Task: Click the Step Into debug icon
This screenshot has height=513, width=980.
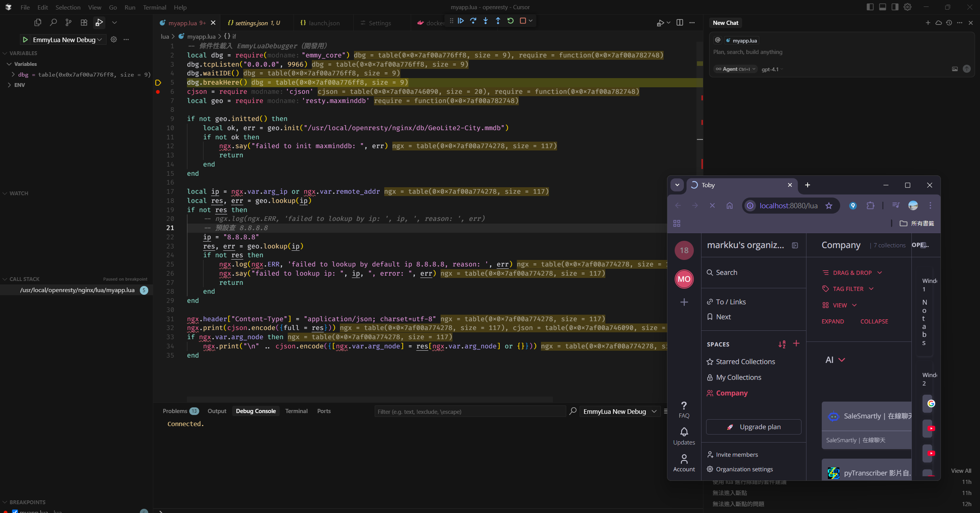Action: click(485, 21)
